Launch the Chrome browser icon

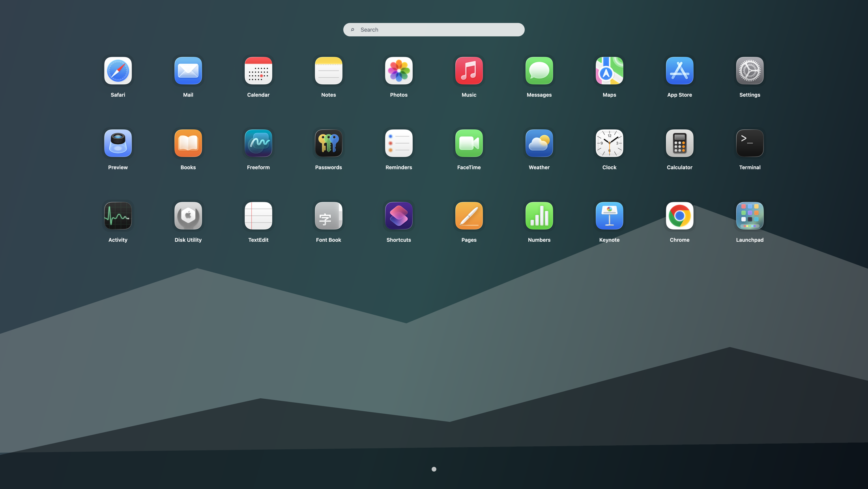tap(680, 216)
